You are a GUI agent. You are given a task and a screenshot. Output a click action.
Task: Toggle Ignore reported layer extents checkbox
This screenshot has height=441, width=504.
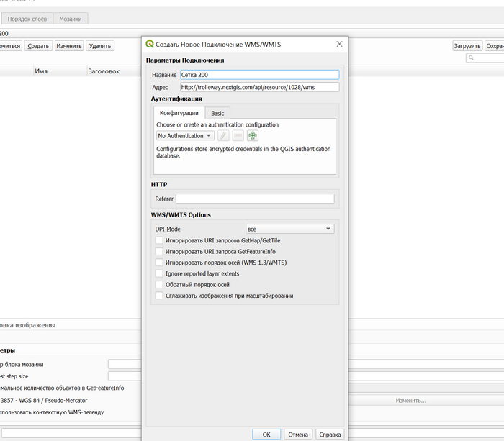(159, 274)
